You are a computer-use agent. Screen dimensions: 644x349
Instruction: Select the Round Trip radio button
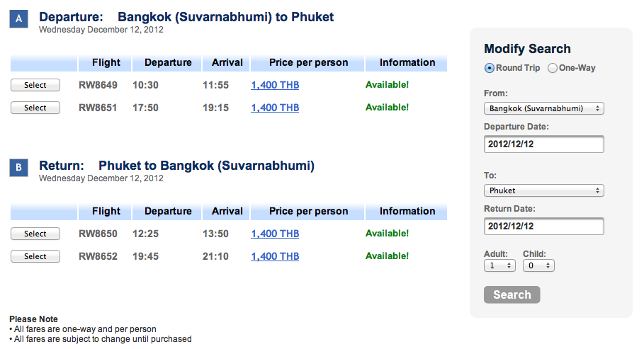pos(489,68)
